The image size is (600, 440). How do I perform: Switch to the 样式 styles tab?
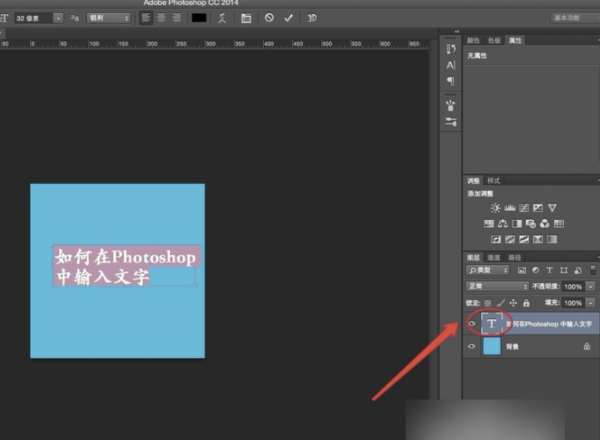pyautogui.click(x=493, y=180)
